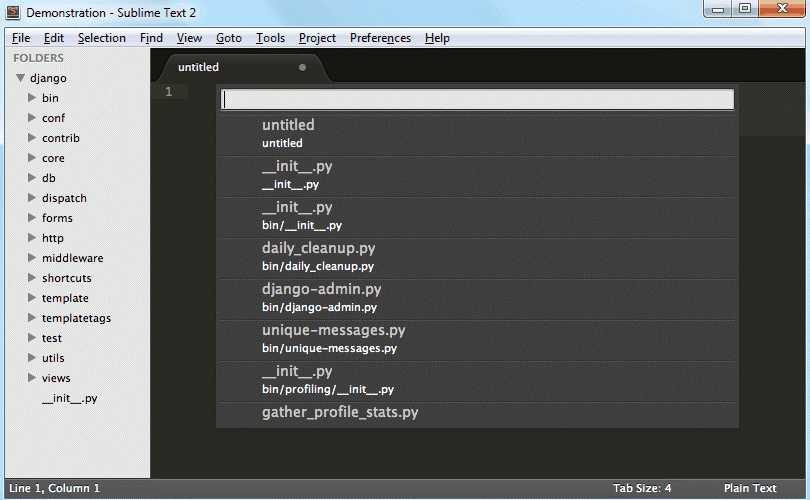
Task: Maximize the Sublime Text window
Action: (x=745, y=9)
